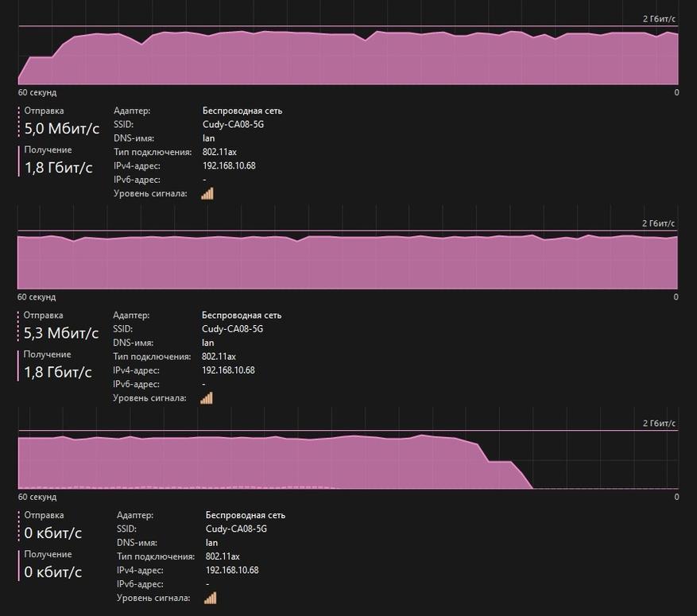This screenshot has height=616, width=697.
Task: Click "Уровень сигнала:" label in the 0 кбит/с panel
Action: click(x=153, y=598)
